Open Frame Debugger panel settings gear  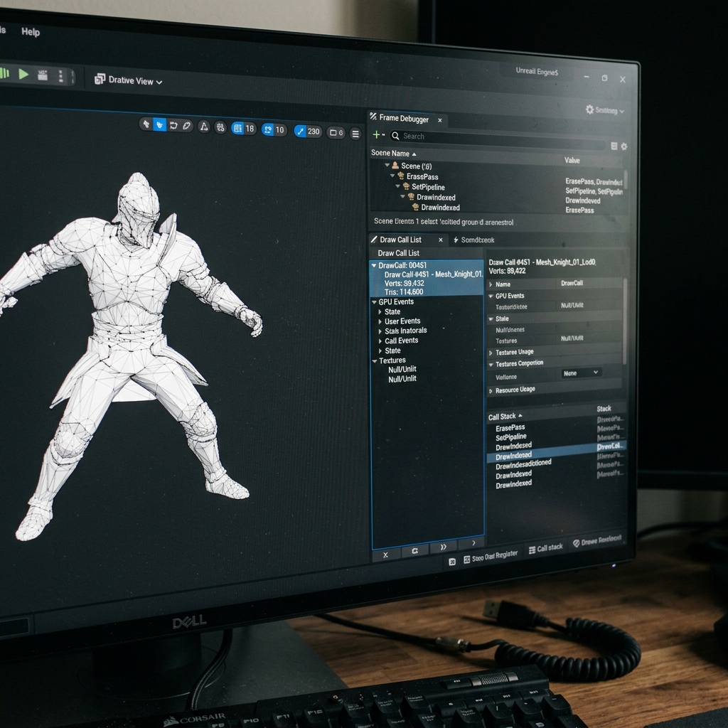(624, 146)
